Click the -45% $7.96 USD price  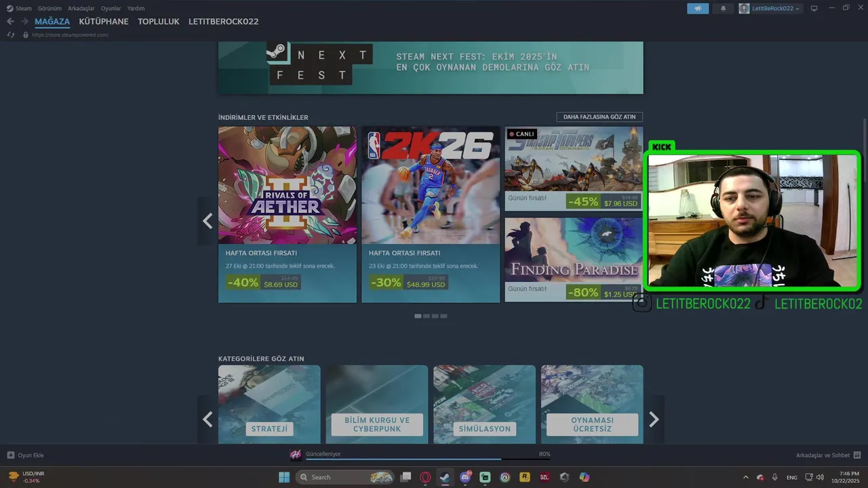coord(603,201)
